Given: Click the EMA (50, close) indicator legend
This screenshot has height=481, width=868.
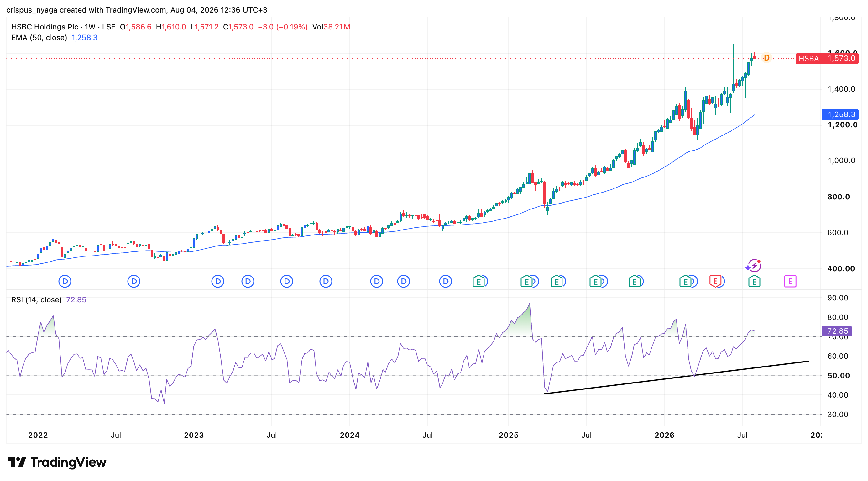Looking at the screenshot, I should coord(39,37).
